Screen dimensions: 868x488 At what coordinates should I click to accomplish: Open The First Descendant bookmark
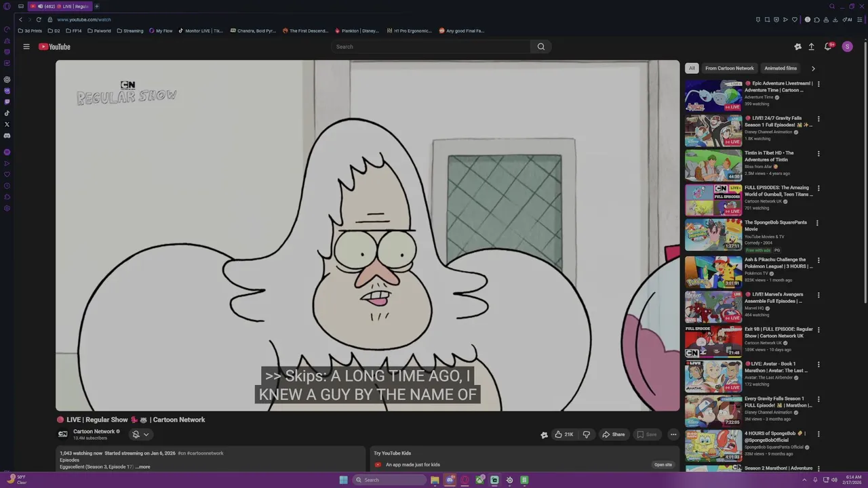[305, 30]
